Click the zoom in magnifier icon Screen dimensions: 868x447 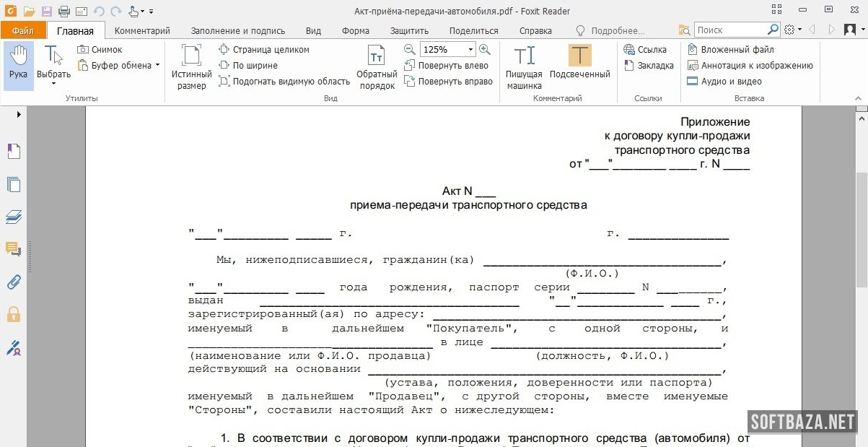coord(485,49)
